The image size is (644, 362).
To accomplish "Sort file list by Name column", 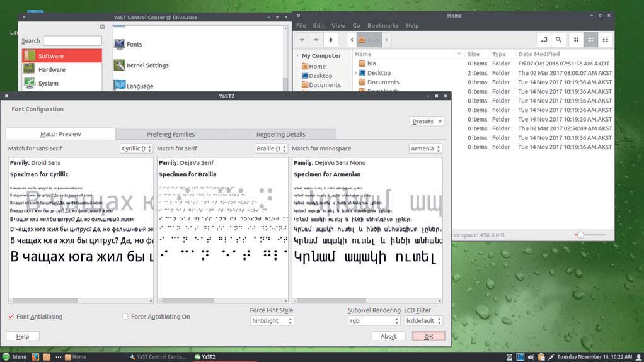I will 408,54.
